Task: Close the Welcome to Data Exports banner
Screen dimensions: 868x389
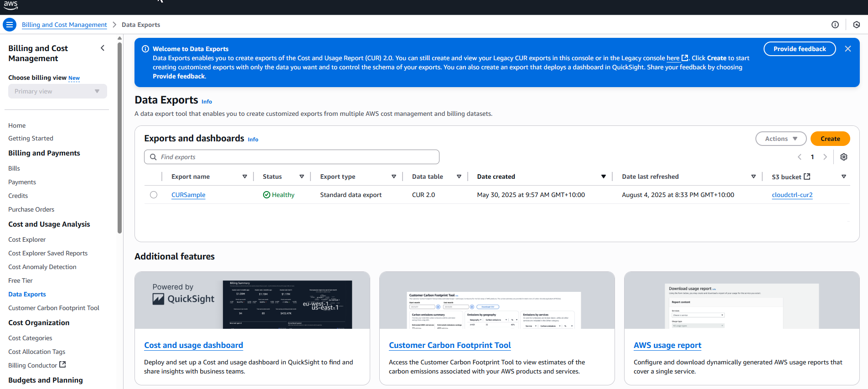Action: [x=848, y=49]
